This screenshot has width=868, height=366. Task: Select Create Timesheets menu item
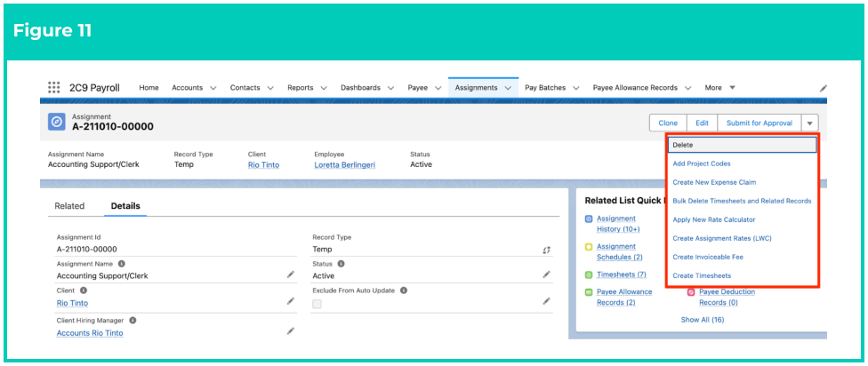point(702,275)
